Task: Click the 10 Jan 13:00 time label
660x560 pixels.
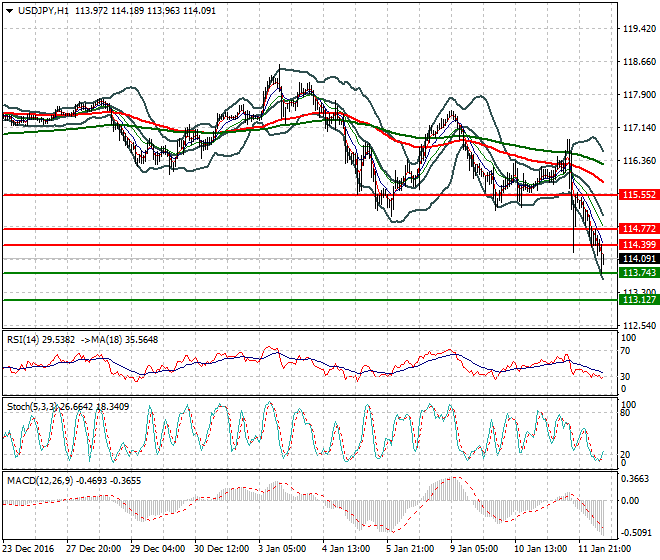Action: coord(540,549)
